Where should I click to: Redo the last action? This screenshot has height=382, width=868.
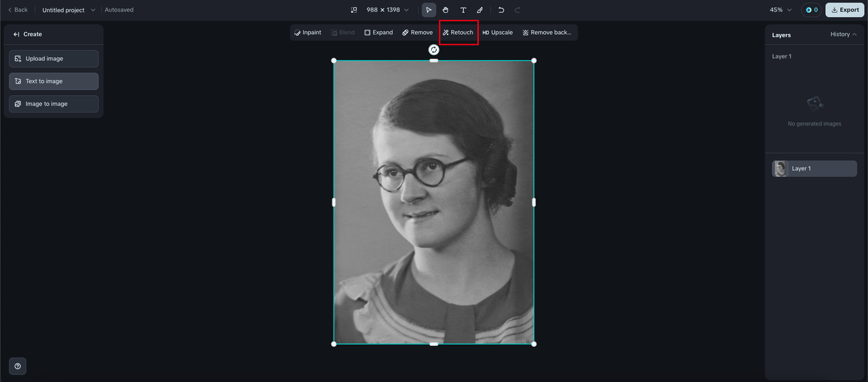(x=518, y=10)
